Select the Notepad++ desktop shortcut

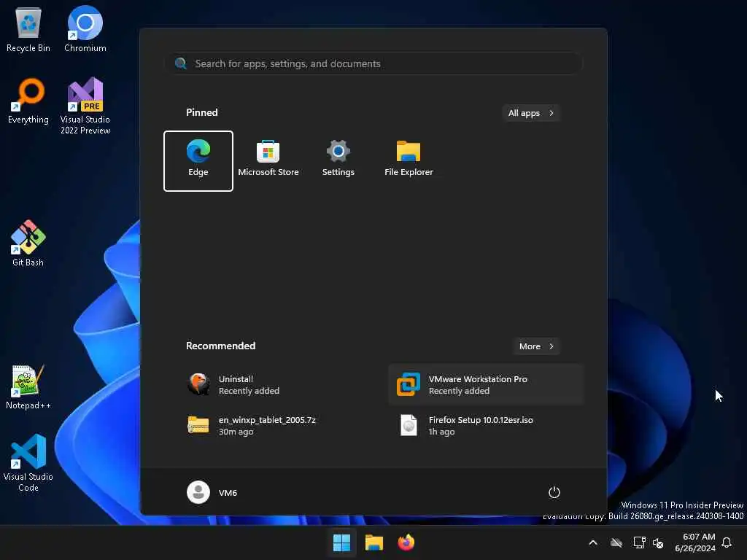(x=28, y=387)
